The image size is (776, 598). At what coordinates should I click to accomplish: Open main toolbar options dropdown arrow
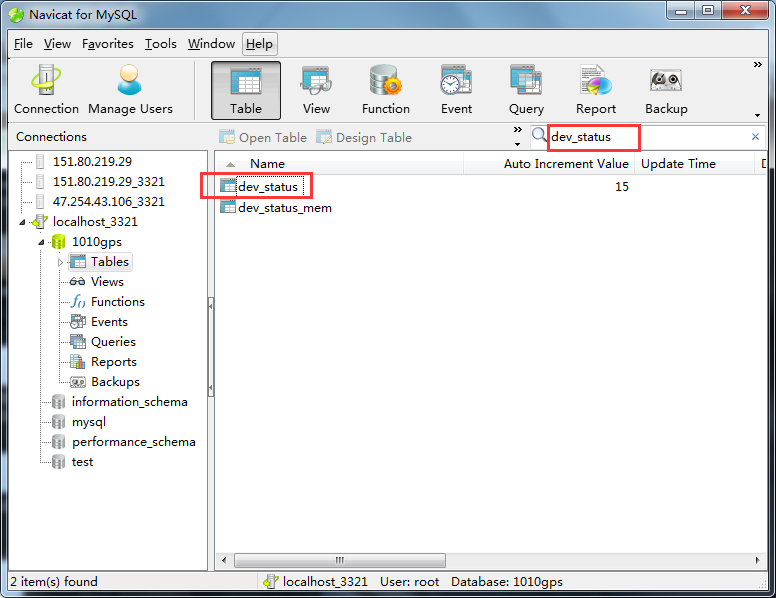tap(758, 115)
